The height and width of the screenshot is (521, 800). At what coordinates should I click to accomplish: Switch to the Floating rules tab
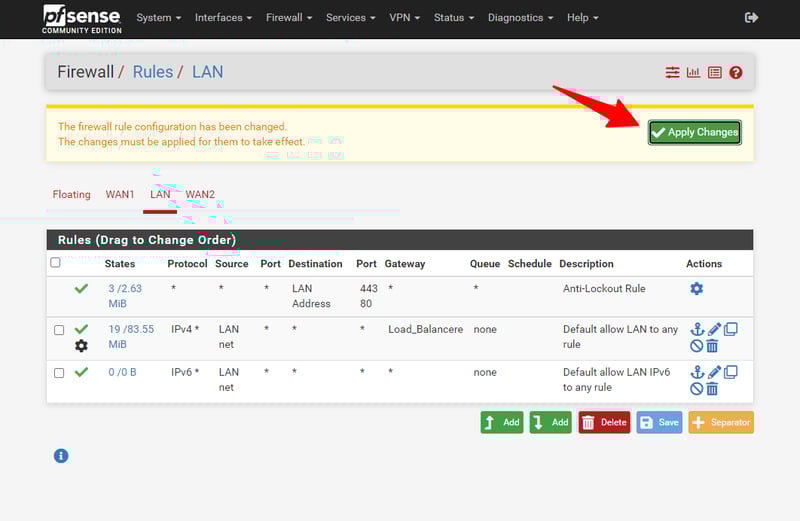coord(71,195)
